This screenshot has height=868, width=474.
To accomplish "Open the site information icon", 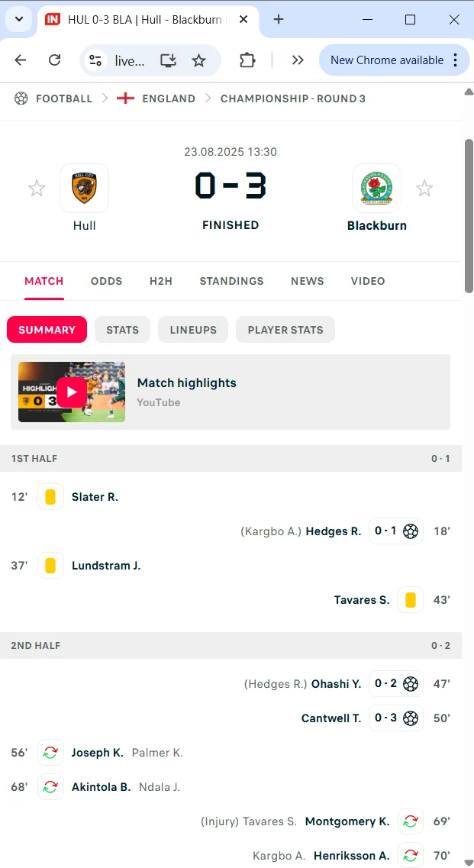I will tap(95, 60).
